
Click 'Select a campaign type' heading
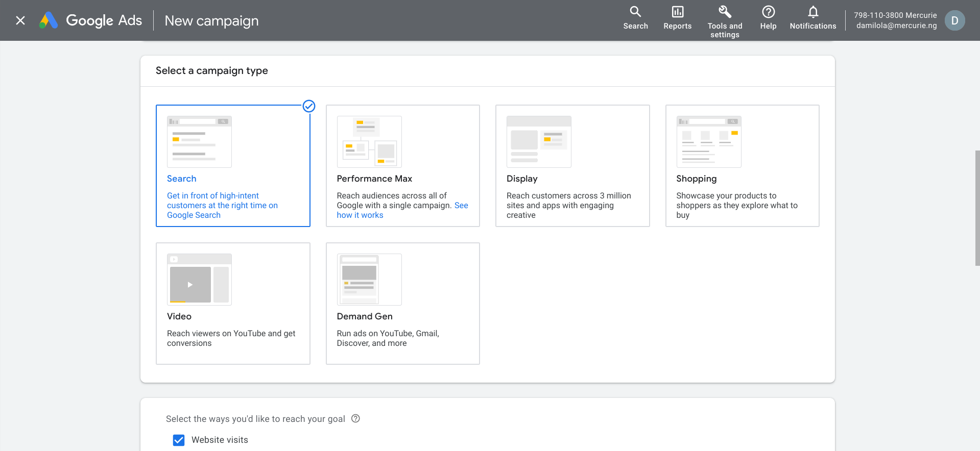(x=212, y=71)
